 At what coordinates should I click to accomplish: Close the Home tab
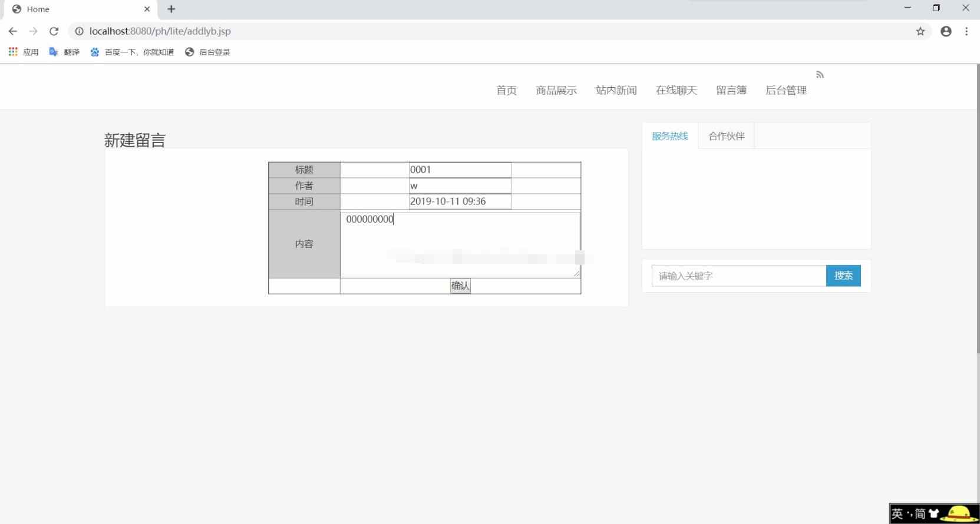tap(147, 9)
